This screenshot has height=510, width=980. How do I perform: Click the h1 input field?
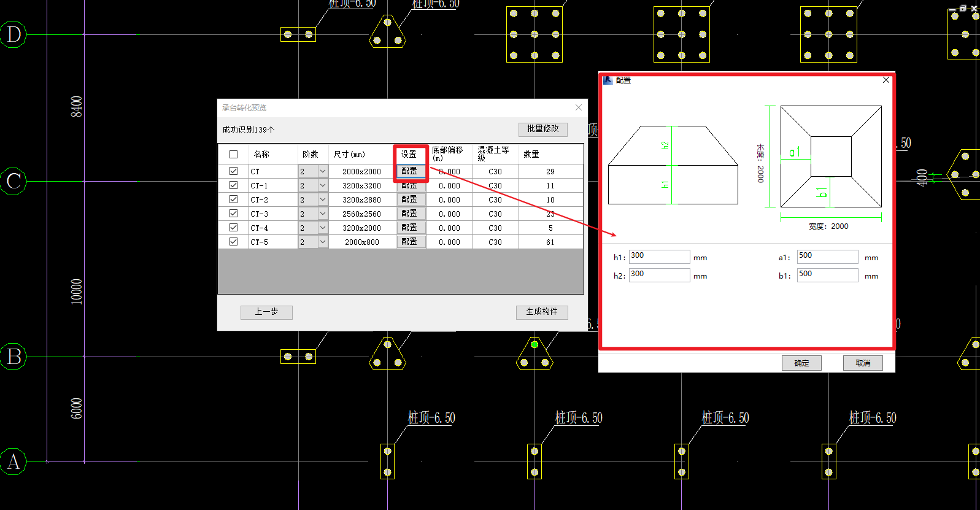click(x=659, y=257)
